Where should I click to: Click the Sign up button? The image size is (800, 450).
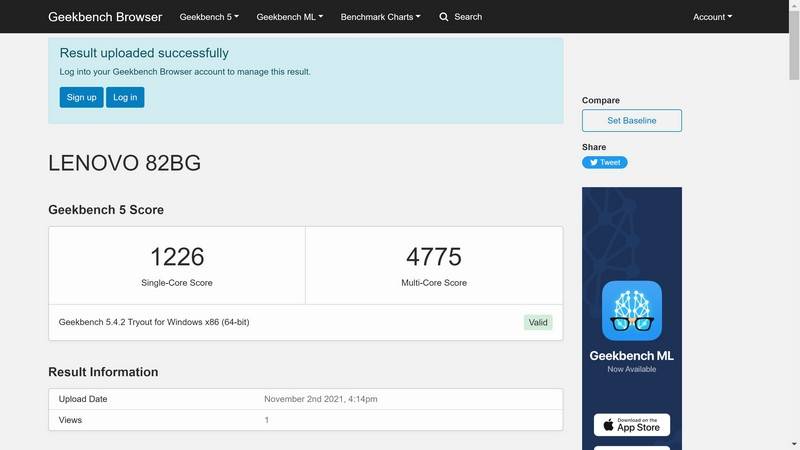[81, 97]
